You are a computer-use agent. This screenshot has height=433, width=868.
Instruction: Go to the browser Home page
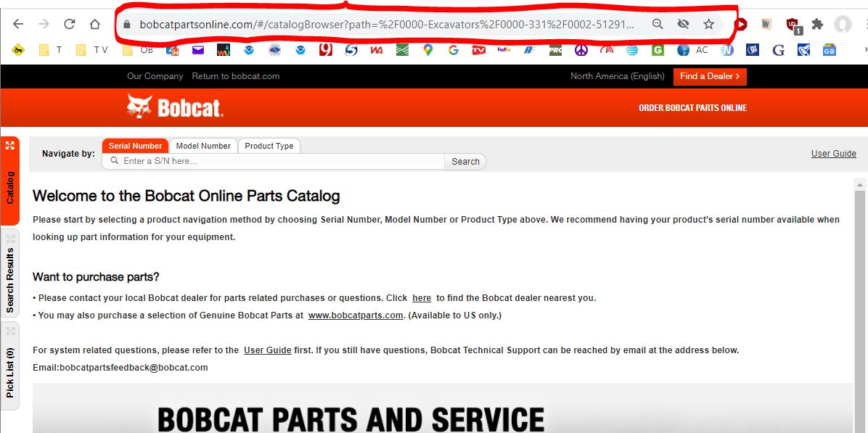95,24
